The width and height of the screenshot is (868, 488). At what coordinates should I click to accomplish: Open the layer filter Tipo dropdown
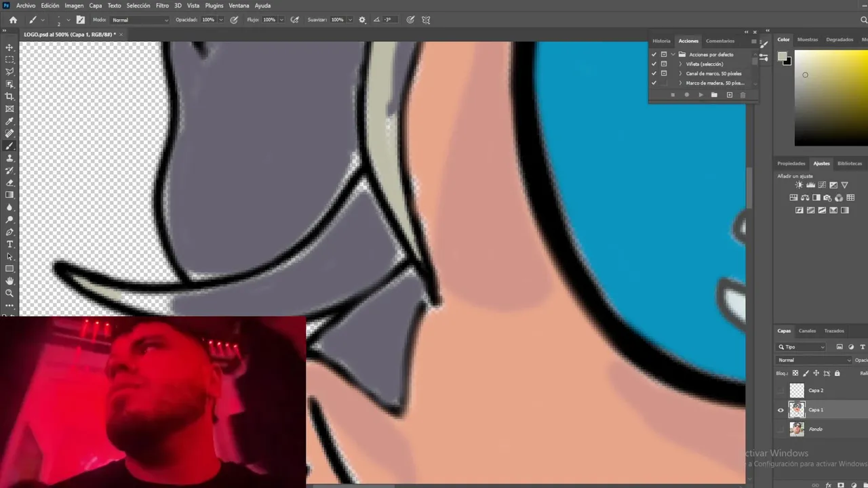point(802,347)
